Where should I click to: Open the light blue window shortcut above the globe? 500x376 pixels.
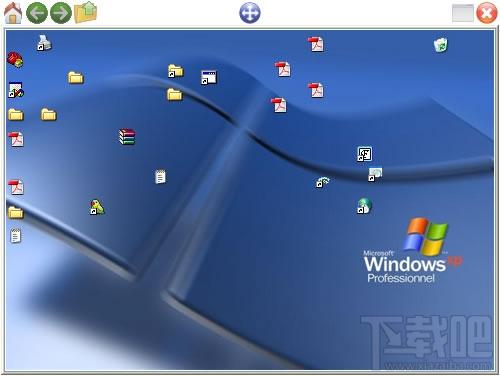coord(375,174)
